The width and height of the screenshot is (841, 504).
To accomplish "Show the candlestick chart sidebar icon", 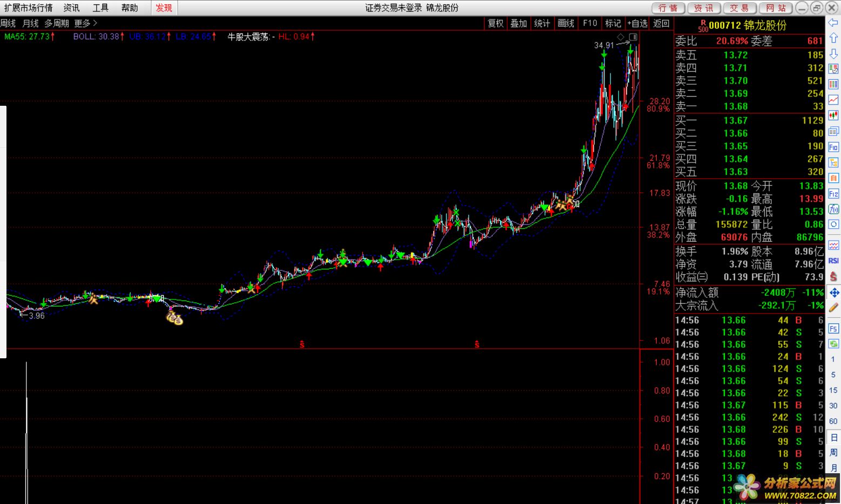I will pyautogui.click(x=833, y=115).
